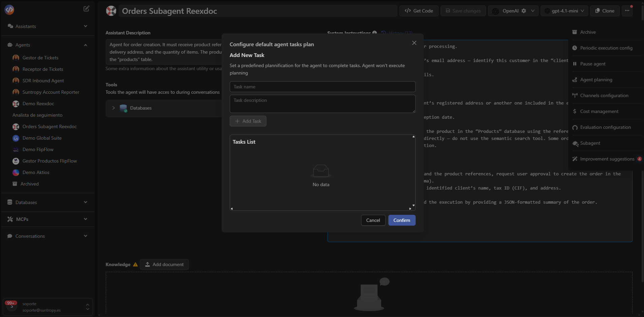Viewport: 644px width, 317px height.
Task: Click the agent avatar next to page title
Action: 111,11
